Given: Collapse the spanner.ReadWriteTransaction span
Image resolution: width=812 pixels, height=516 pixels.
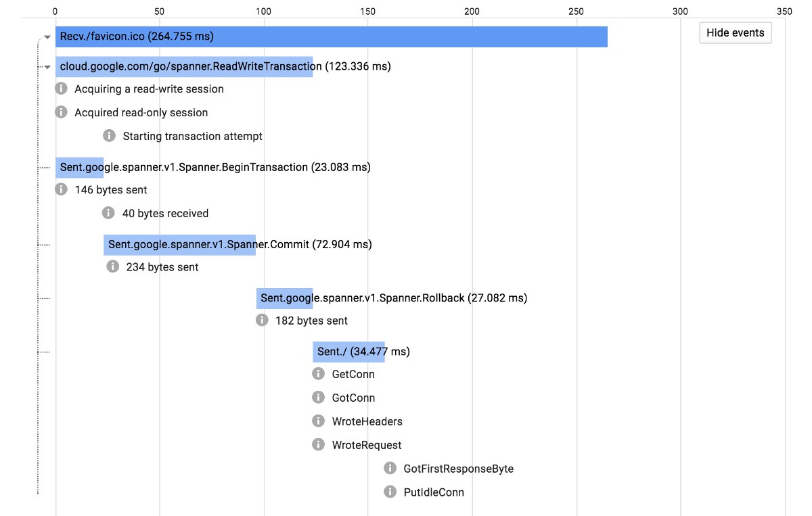Looking at the screenshot, I should click(47, 67).
